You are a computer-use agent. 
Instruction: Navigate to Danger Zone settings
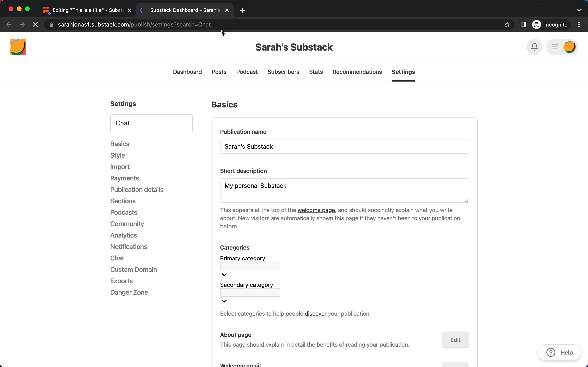coord(129,292)
